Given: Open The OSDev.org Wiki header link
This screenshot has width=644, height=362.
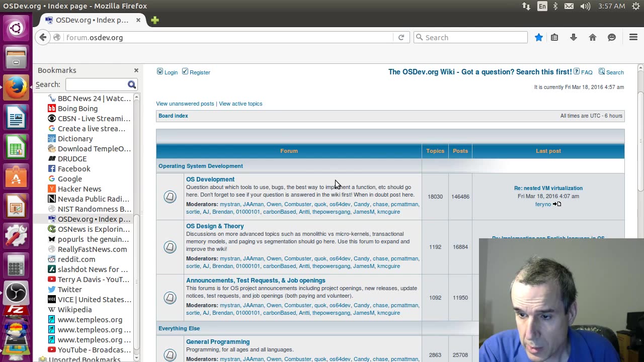Looking at the screenshot, I should click(x=480, y=72).
